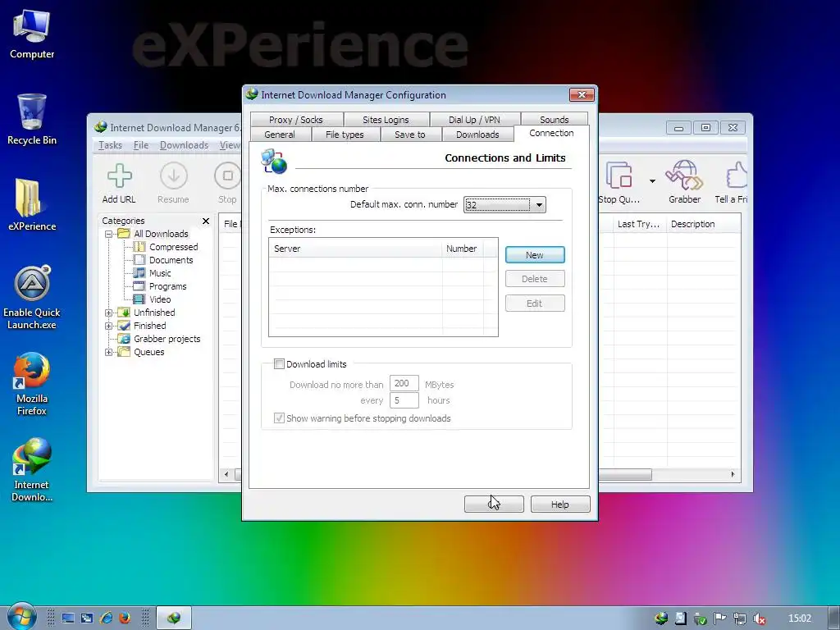Launch Internet Explorer from quick launch
The height and width of the screenshot is (630, 840).
(x=106, y=619)
